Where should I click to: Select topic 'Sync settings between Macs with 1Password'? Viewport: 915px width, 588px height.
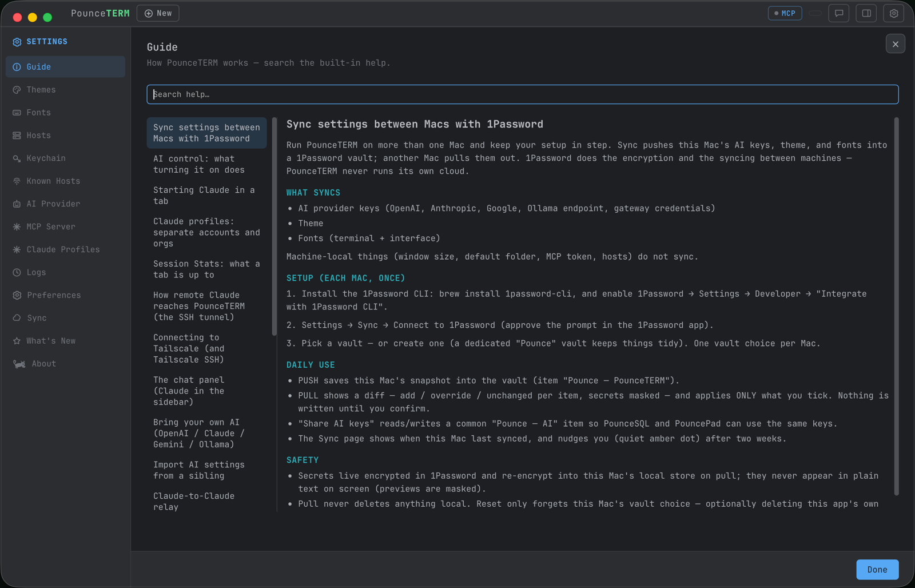[206, 133]
